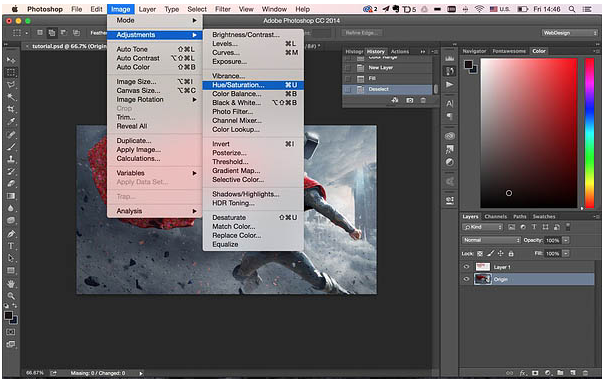Select the Gradient tool
The image size is (603, 380).
click(11, 196)
